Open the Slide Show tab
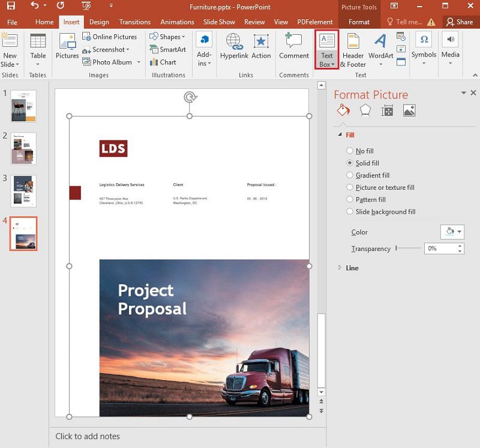The width and height of the screenshot is (480, 448). tap(219, 22)
